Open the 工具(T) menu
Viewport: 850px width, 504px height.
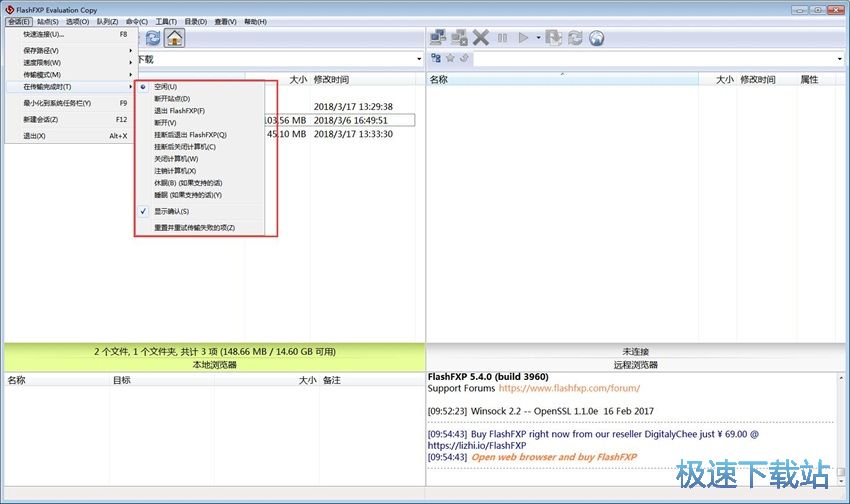pyautogui.click(x=166, y=22)
